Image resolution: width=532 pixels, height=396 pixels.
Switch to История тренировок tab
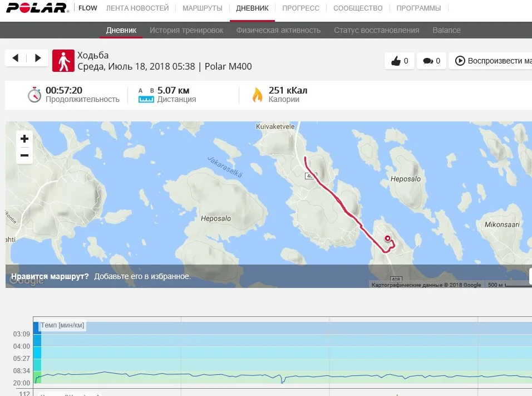click(x=186, y=30)
